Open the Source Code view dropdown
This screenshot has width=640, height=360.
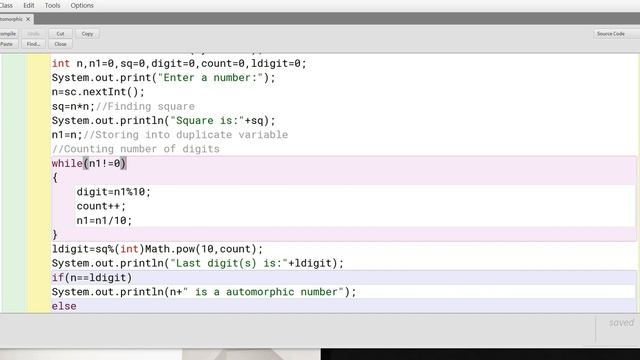coord(616,34)
